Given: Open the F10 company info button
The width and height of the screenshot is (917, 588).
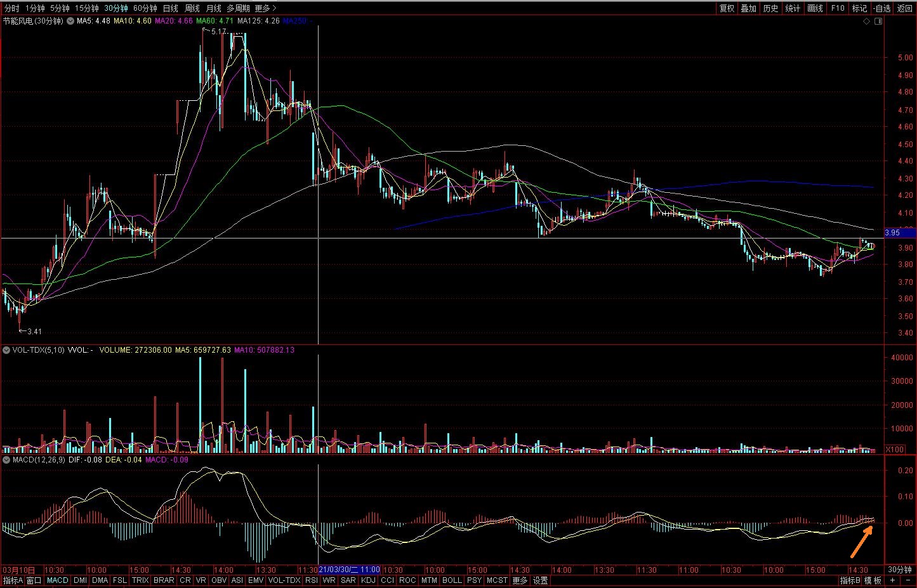Looking at the screenshot, I should 838,8.
